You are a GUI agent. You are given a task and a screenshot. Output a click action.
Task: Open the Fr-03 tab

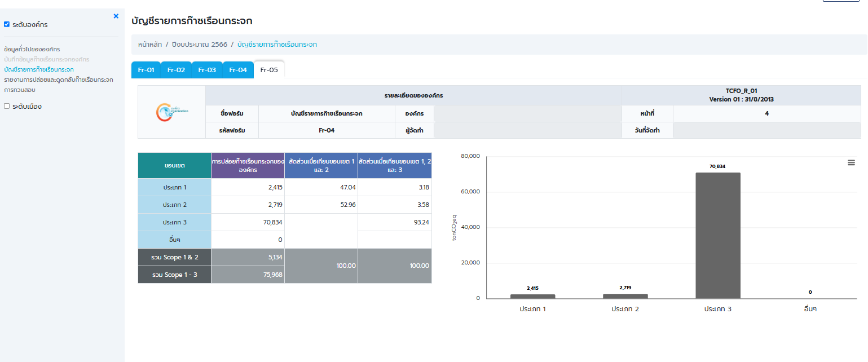(x=207, y=70)
